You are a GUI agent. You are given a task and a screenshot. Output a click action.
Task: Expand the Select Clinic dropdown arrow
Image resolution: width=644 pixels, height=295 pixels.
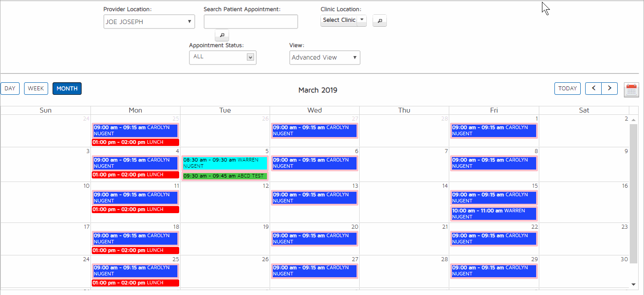click(x=361, y=20)
